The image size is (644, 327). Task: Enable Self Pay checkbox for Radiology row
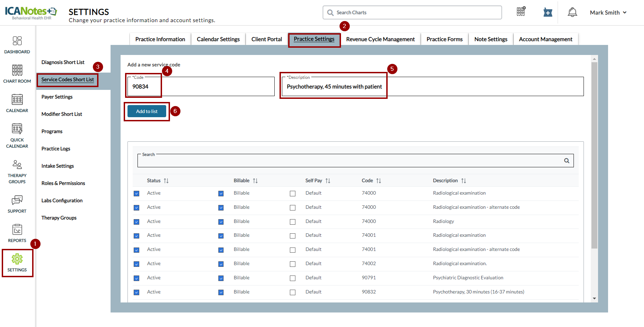click(293, 222)
